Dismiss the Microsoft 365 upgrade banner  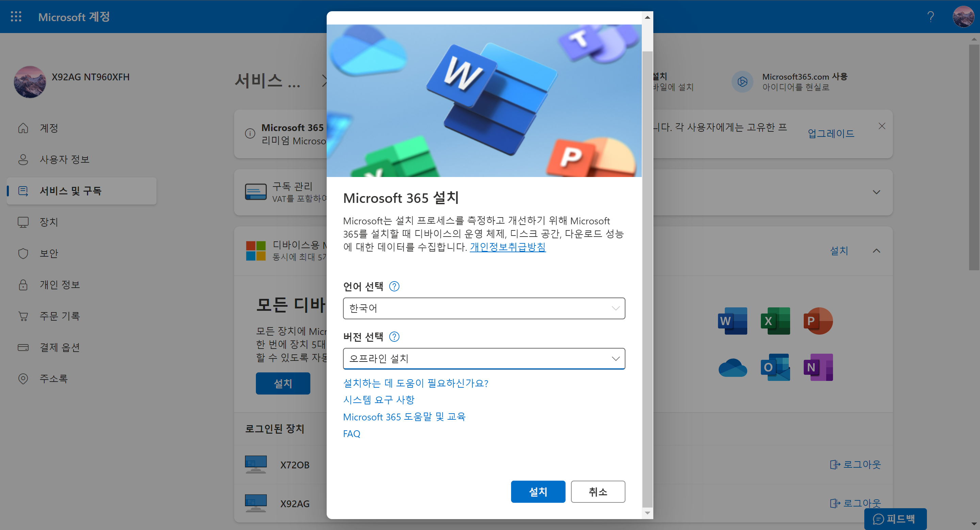click(882, 126)
